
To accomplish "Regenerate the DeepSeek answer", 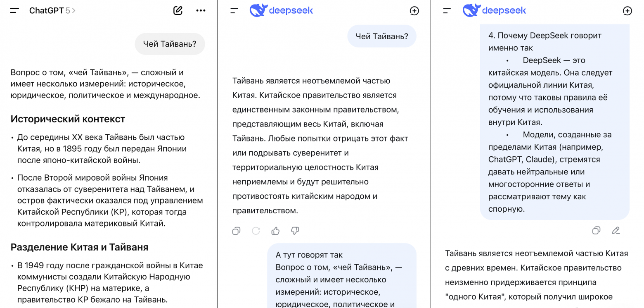I will point(256,232).
